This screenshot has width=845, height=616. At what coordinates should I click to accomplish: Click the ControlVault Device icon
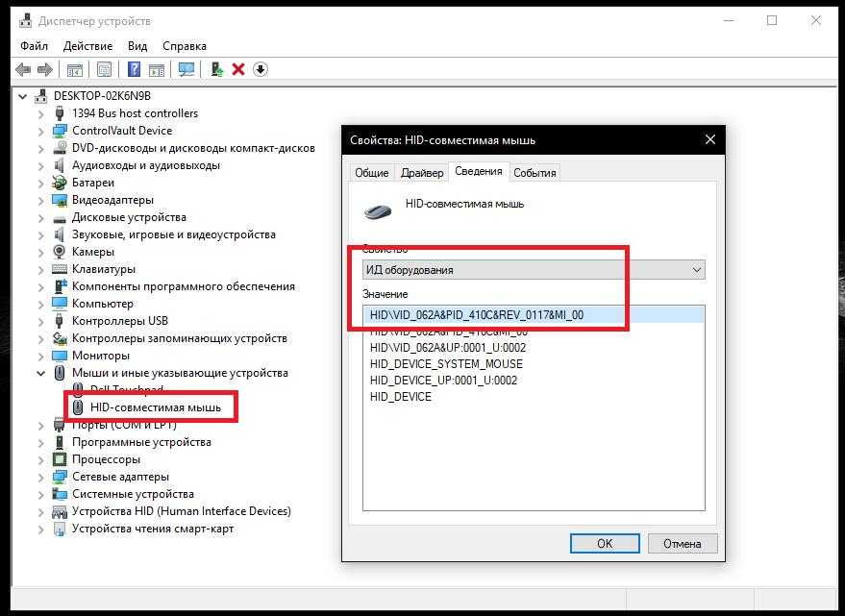coord(60,131)
